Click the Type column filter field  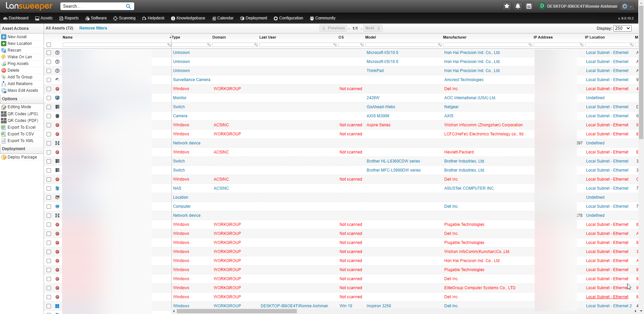pyautogui.click(x=192, y=45)
